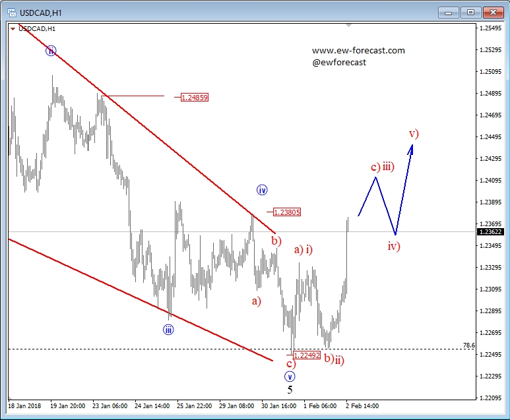Click the 1.23805 price level label
Viewport: 510px width, 420px height.
click(287, 212)
